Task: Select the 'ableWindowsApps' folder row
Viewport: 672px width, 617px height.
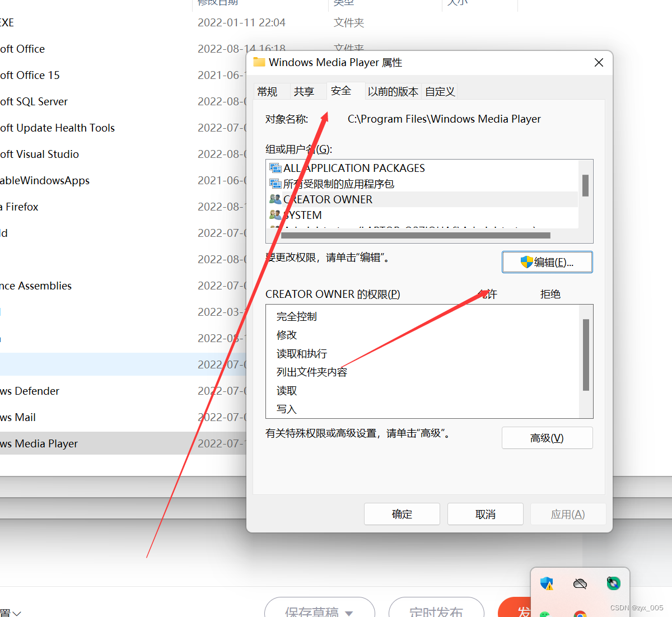Action: pyautogui.click(x=123, y=180)
